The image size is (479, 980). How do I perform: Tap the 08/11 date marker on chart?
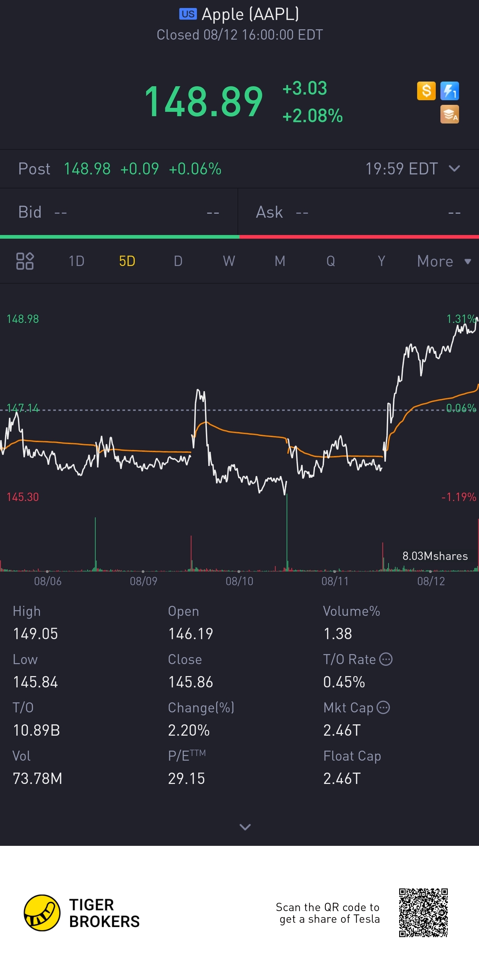pyautogui.click(x=335, y=581)
